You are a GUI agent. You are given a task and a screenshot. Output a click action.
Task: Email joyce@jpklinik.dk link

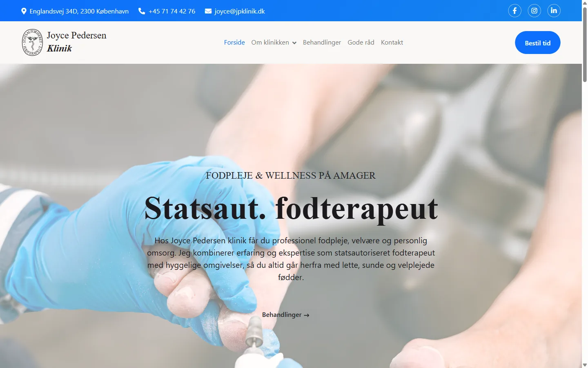tap(240, 11)
